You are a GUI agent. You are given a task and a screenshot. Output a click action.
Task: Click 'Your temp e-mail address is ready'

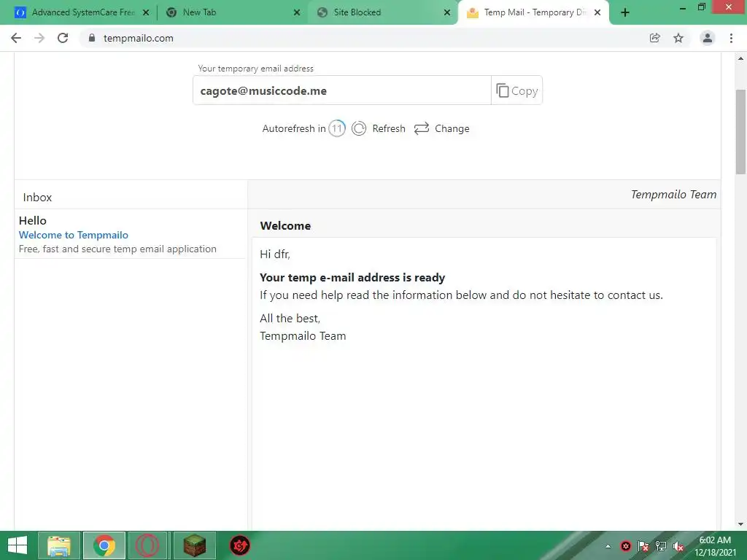click(352, 278)
